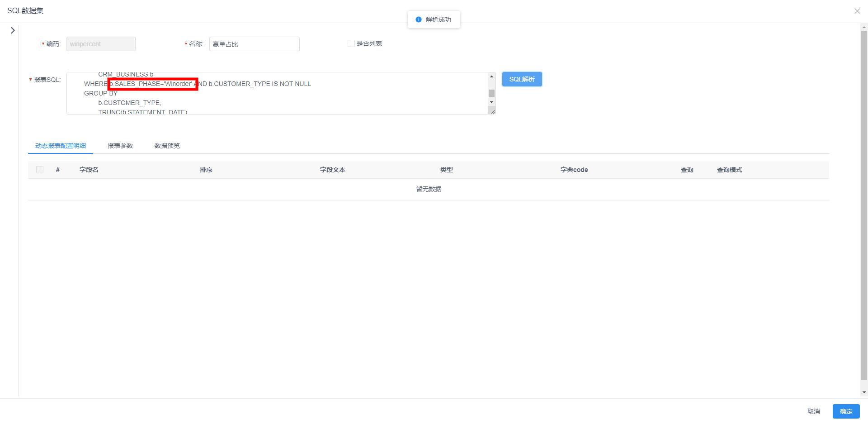Click the down arrow of the SQL editor scrollbar
This screenshot has height=424, width=868.
click(x=491, y=103)
